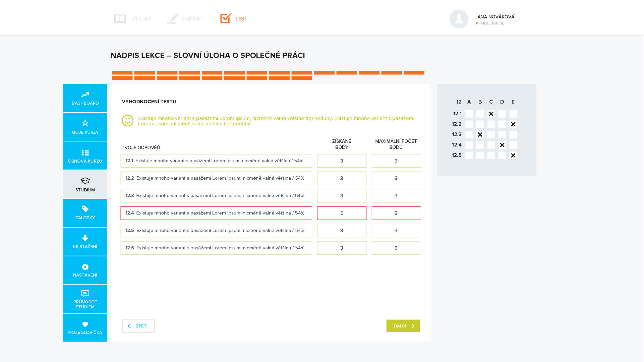Viewport: 644px width, 362px height.
Task: Click earned points field for 12.4
Action: (342, 213)
